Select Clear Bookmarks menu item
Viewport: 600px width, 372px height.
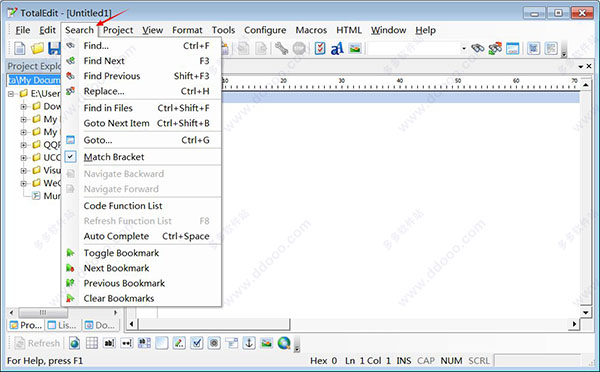(x=142, y=299)
